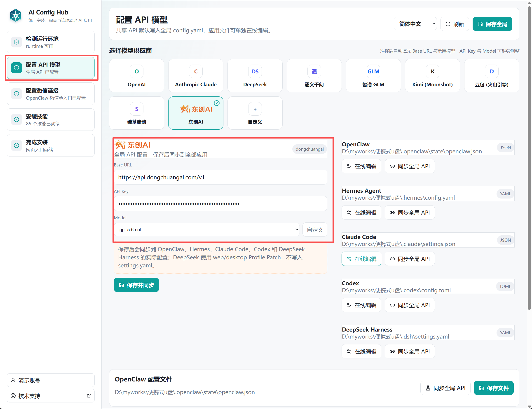Click the selected checkmark on 东创AI card
The height and width of the screenshot is (409, 532).
pyautogui.click(x=216, y=103)
